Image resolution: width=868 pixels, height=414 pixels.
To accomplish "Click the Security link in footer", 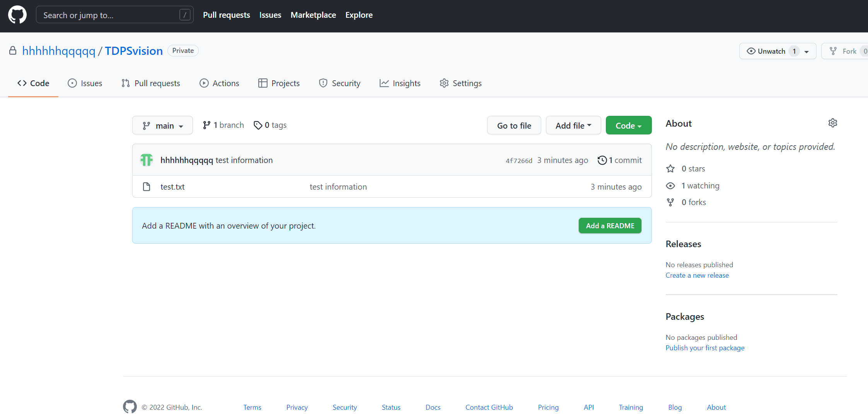I will (344, 407).
